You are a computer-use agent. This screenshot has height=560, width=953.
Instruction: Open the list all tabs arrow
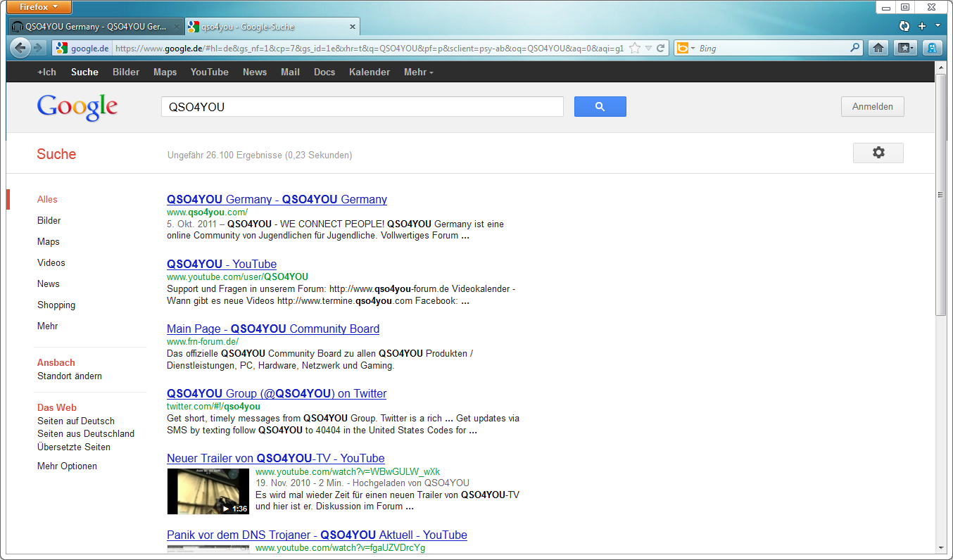click(x=938, y=26)
